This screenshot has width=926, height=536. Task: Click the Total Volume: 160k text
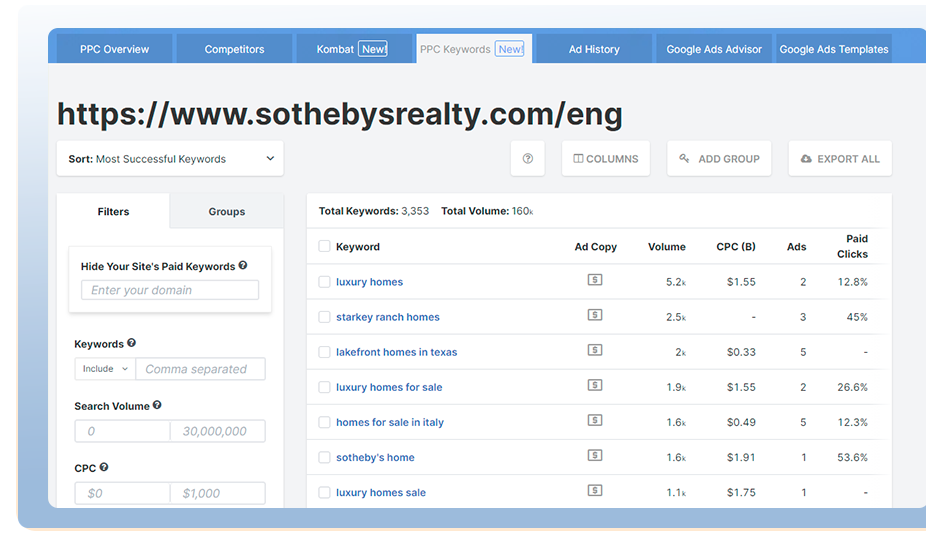(487, 211)
